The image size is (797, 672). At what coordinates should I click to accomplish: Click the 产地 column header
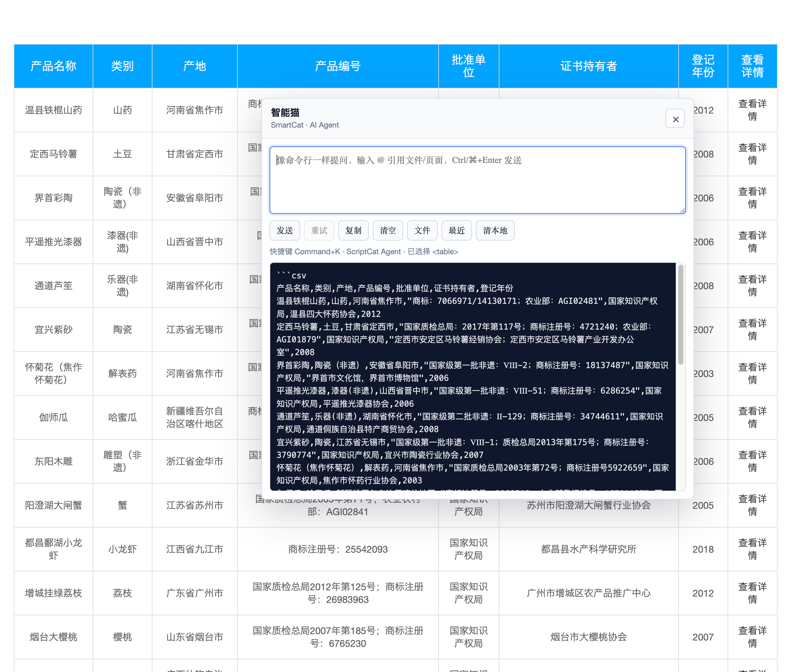point(195,66)
